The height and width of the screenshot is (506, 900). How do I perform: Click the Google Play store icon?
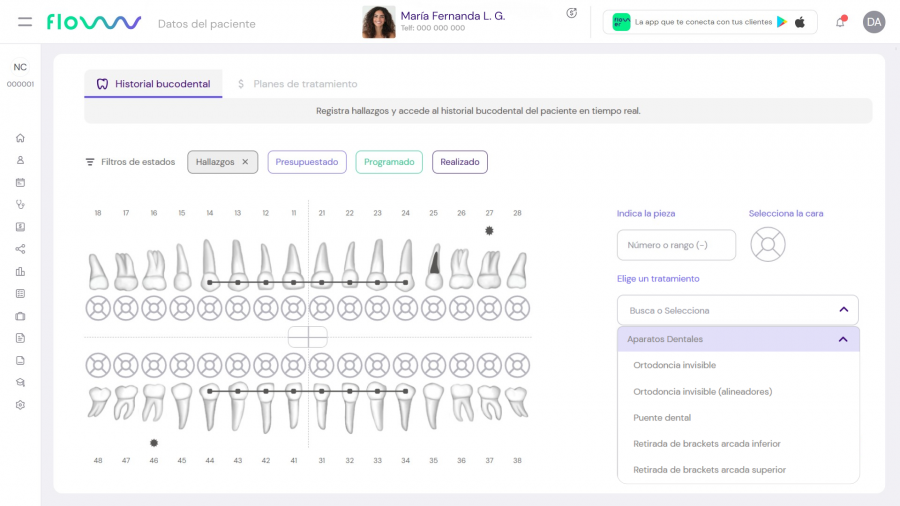pyautogui.click(x=782, y=22)
